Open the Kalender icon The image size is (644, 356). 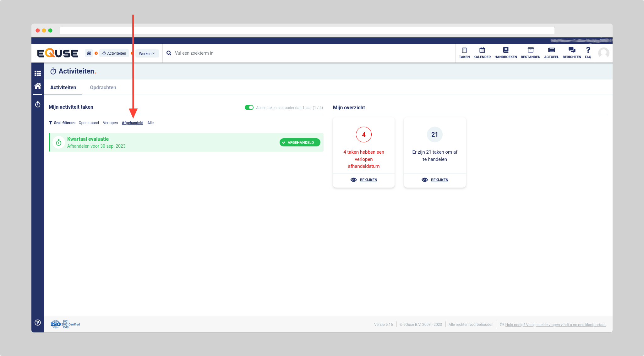(x=482, y=52)
